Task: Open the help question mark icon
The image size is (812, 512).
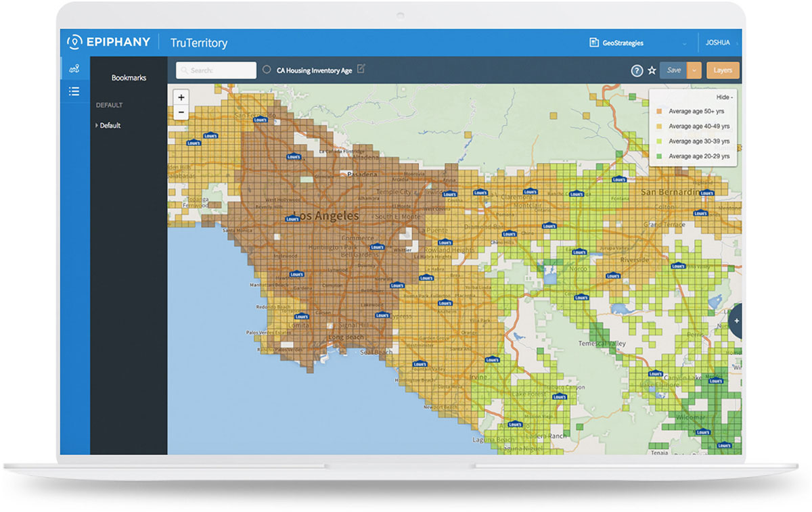Action: click(637, 70)
